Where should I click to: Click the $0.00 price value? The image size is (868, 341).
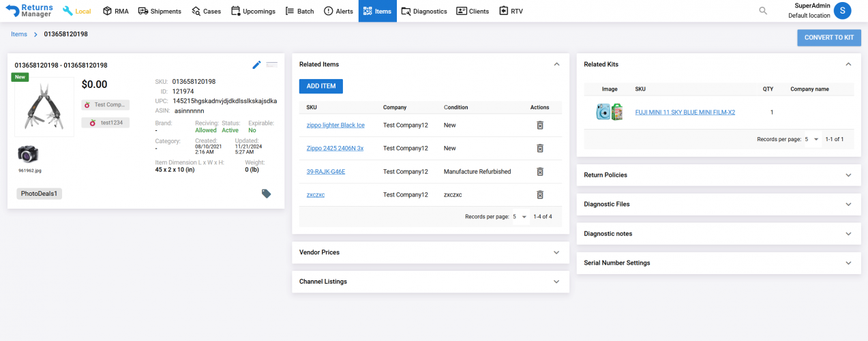click(94, 85)
